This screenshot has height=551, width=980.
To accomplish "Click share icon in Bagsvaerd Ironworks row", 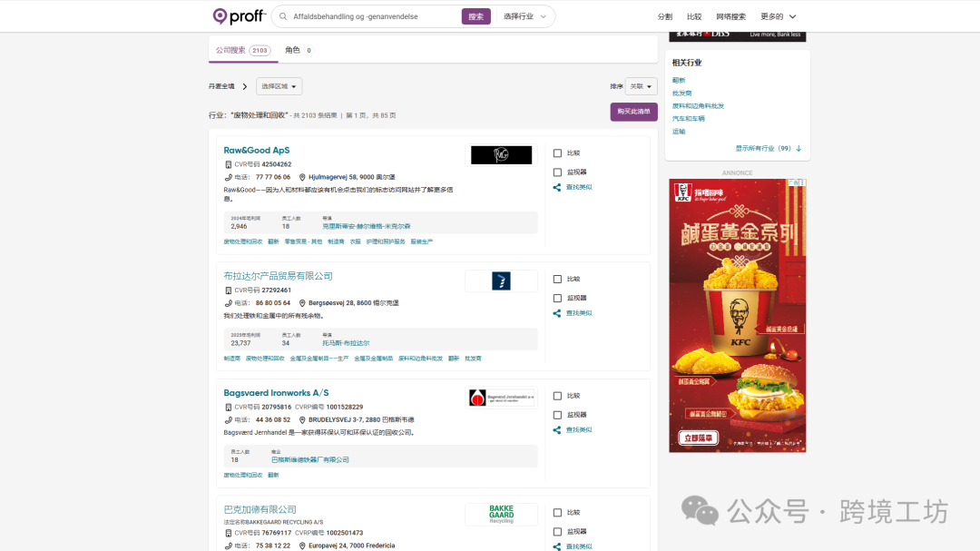I will coord(556,429).
